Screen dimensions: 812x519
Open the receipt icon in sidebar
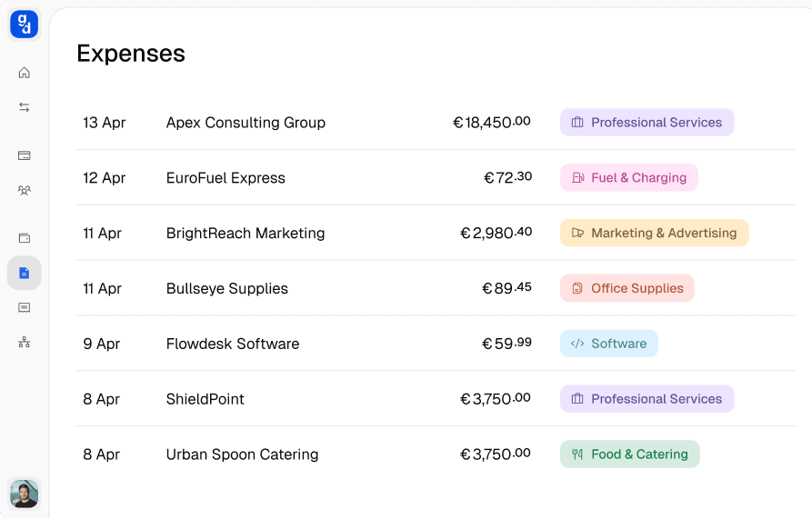[x=25, y=308]
